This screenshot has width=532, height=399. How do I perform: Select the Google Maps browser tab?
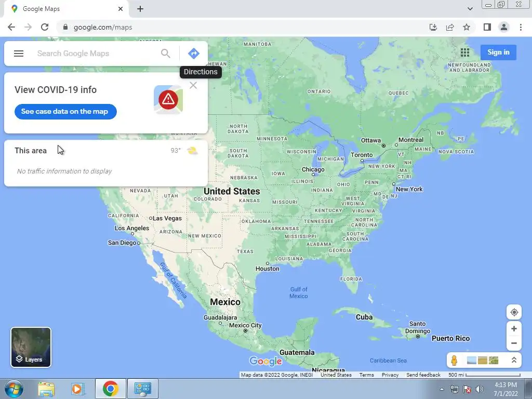point(66,9)
